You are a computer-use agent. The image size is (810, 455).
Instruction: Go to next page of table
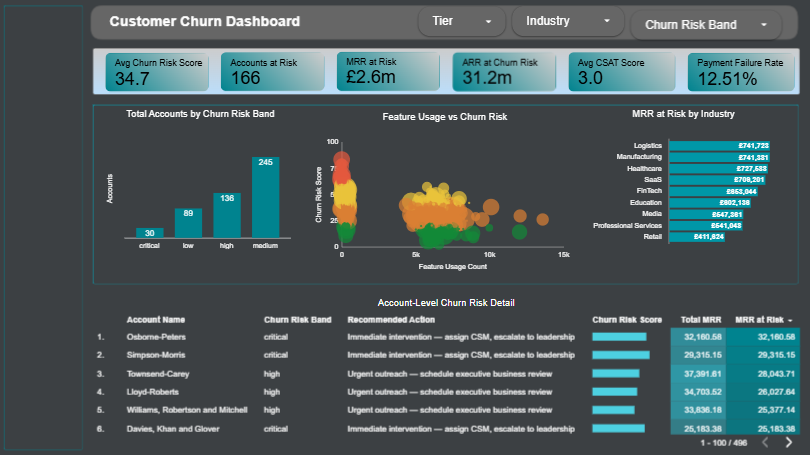tap(788, 442)
